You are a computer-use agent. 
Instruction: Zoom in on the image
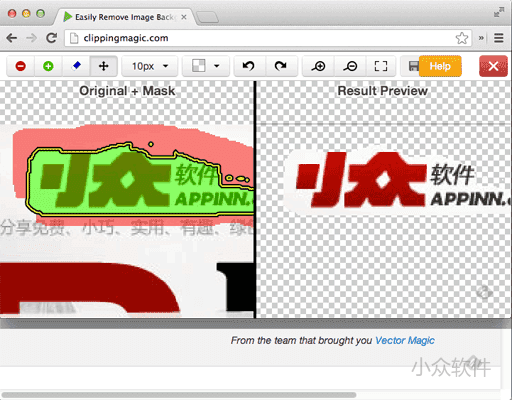[319, 66]
